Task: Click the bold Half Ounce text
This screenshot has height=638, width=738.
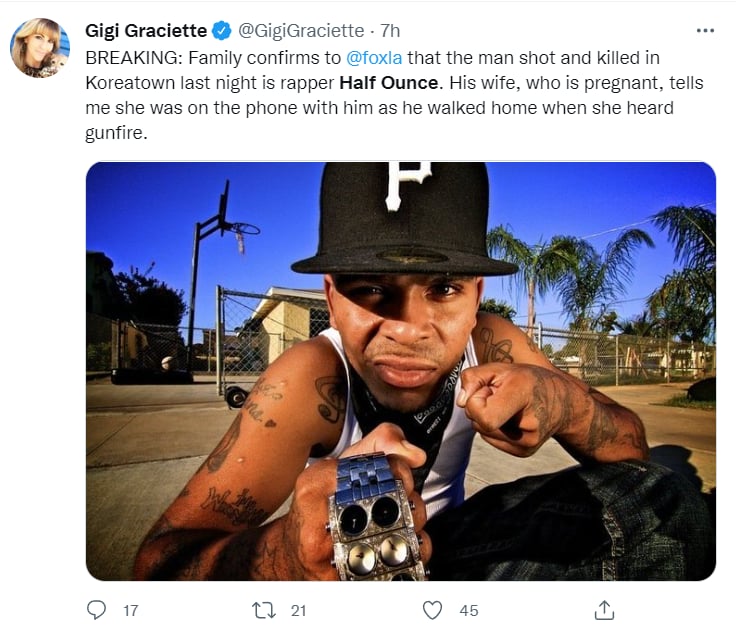Action: point(389,83)
